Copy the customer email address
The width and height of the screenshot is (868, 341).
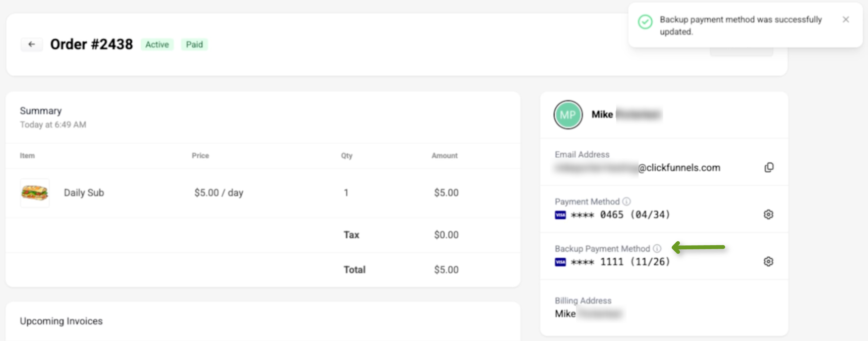pyautogui.click(x=769, y=167)
